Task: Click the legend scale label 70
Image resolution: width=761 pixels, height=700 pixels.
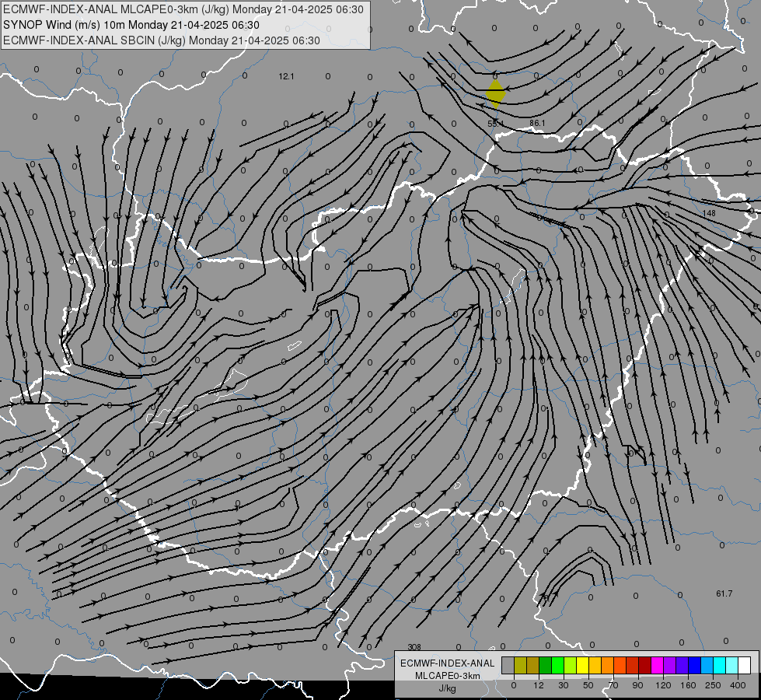Action: (x=613, y=685)
